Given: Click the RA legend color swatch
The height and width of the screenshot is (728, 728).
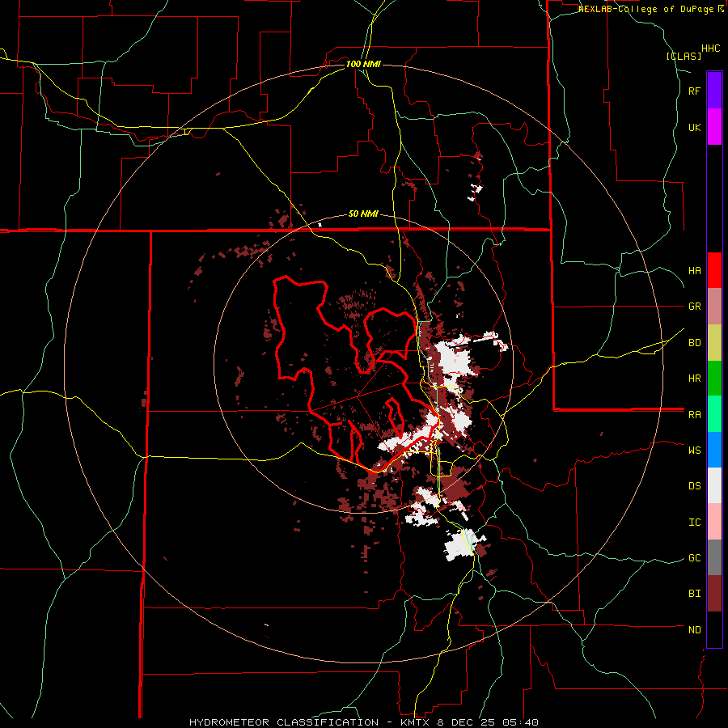Looking at the screenshot, I should [714, 414].
